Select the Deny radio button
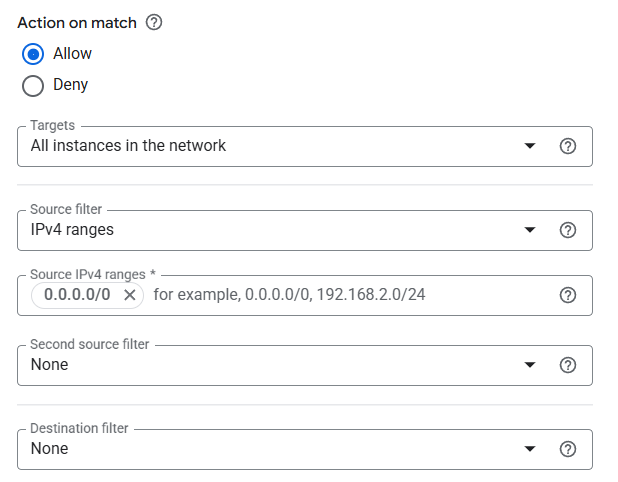The width and height of the screenshot is (618, 482). (x=33, y=85)
